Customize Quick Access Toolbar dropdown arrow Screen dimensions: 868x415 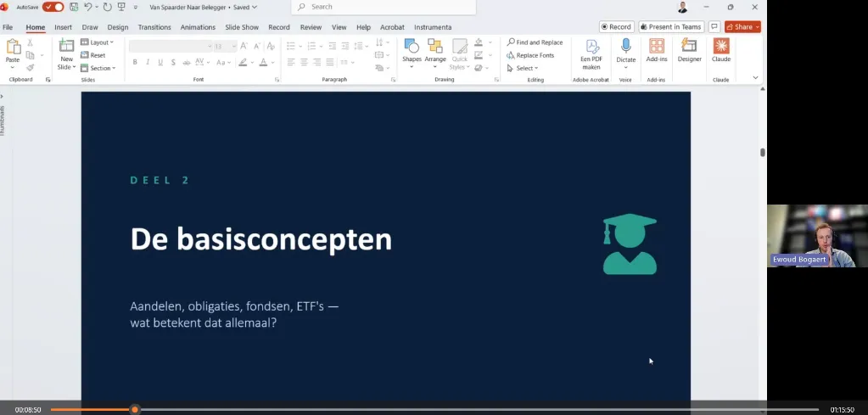click(136, 7)
